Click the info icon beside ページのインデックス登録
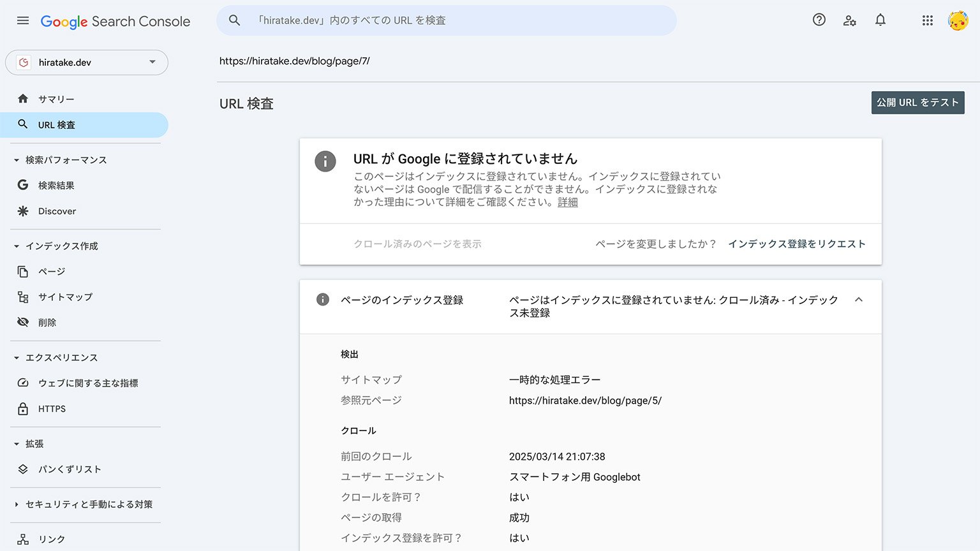This screenshot has height=551, width=980. (x=323, y=300)
